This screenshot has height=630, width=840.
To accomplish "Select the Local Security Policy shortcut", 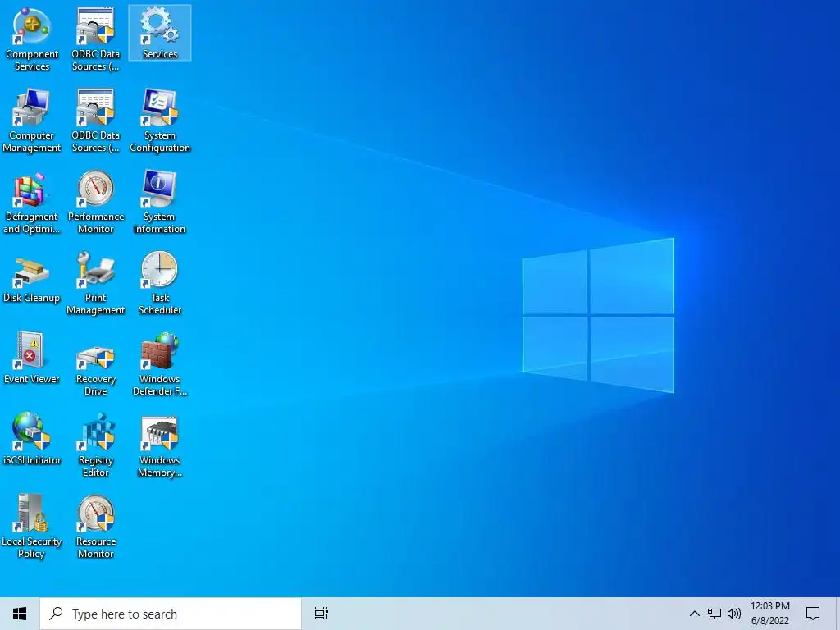I will click(32, 527).
